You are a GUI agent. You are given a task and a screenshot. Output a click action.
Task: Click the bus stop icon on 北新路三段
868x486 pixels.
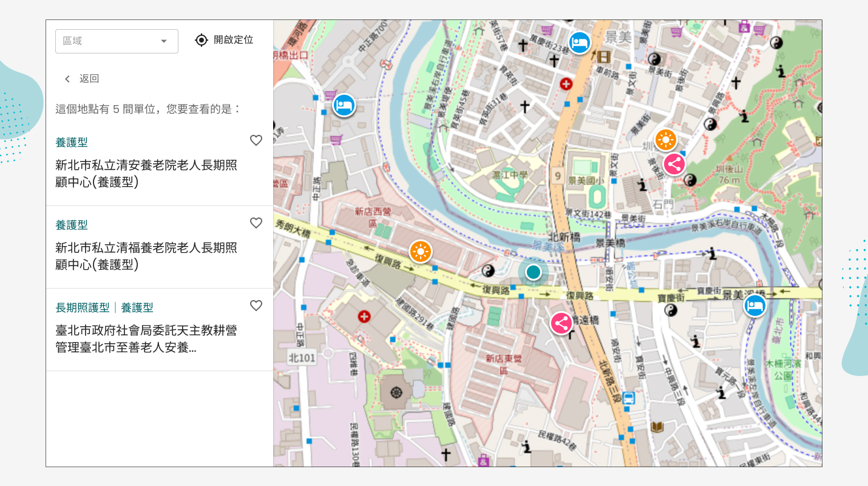pyautogui.click(x=629, y=399)
